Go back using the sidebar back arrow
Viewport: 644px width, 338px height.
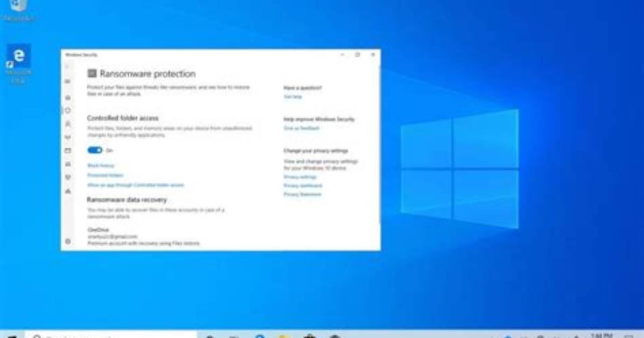pos(67,67)
